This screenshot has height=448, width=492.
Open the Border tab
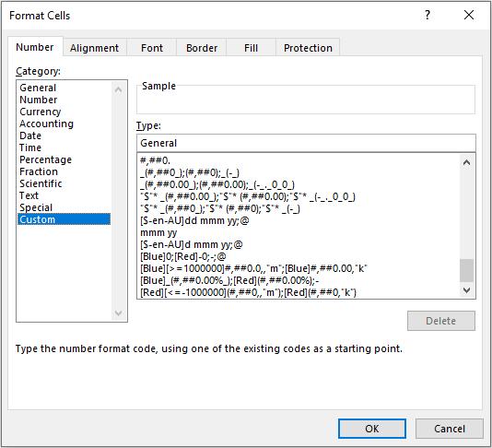click(202, 48)
